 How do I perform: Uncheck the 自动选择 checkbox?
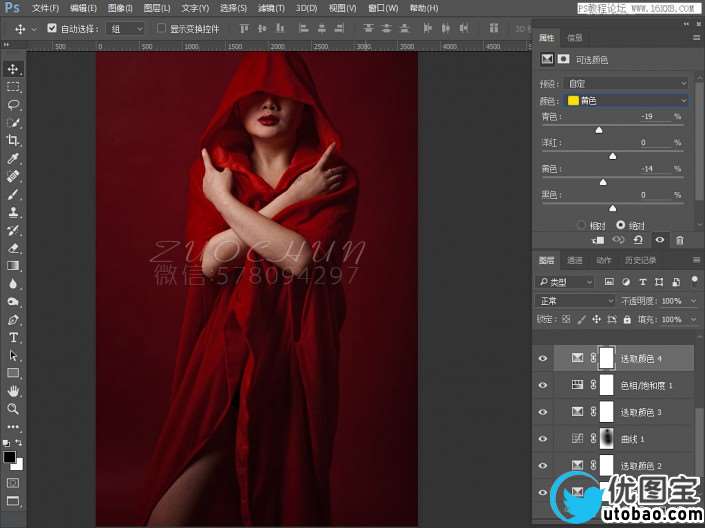(x=53, y=29)
